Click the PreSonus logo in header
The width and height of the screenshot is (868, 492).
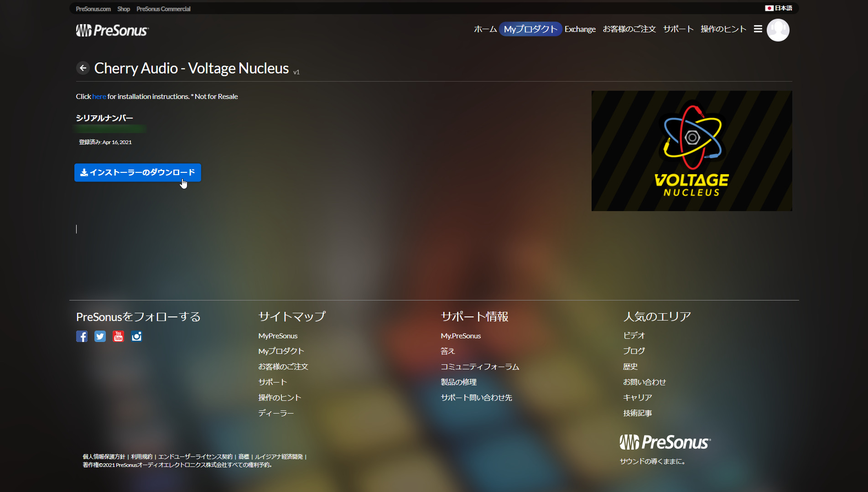[x=112, y=31]
